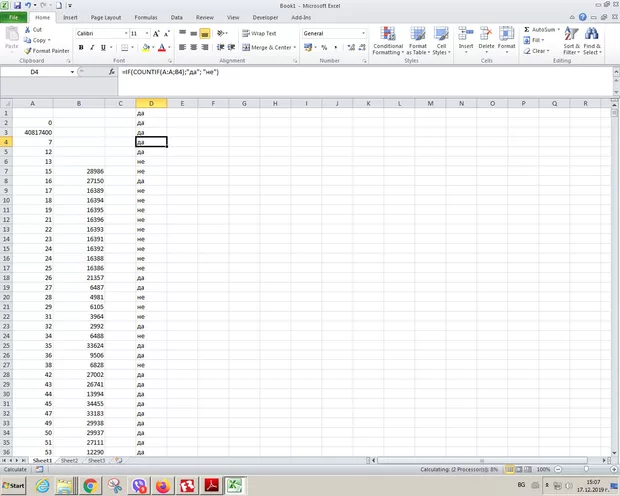Toggle Wrap Text for selected cell
Image resolution: width=620 pixels, height=496 pixels.
point(257,33)
